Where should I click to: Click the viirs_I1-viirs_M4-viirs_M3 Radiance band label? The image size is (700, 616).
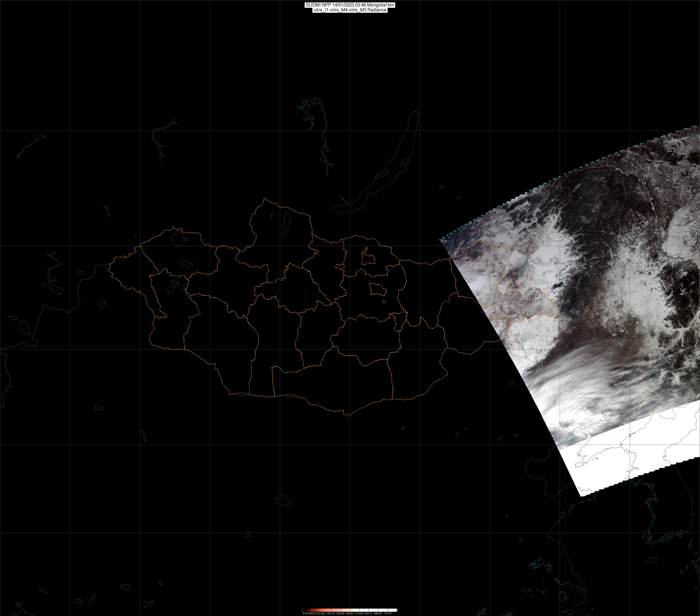coord(350,10)
